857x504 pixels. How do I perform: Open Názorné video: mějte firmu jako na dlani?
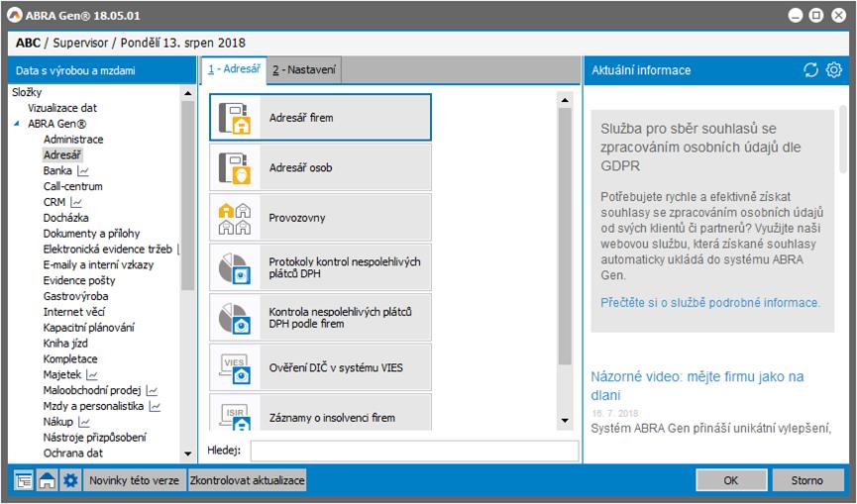point(696,385)
